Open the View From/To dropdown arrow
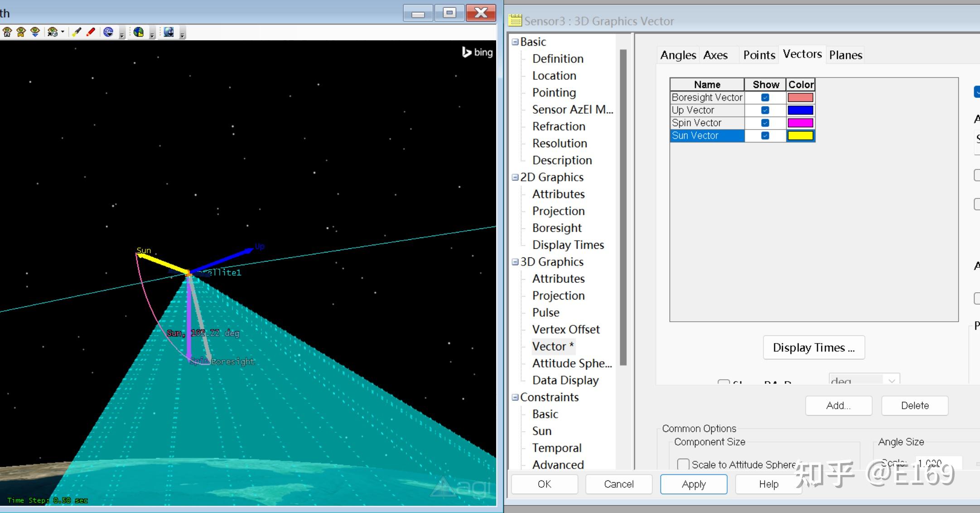 tap(63, 32)
